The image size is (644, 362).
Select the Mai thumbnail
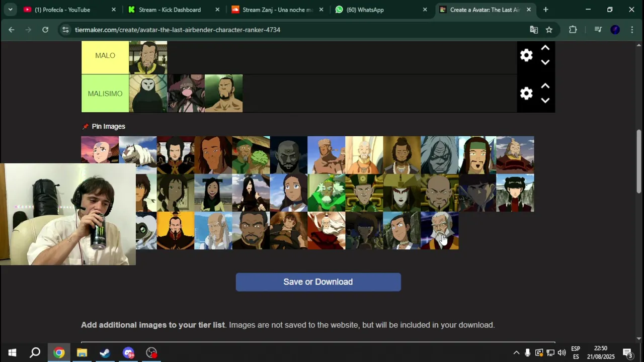click(515, 193)
